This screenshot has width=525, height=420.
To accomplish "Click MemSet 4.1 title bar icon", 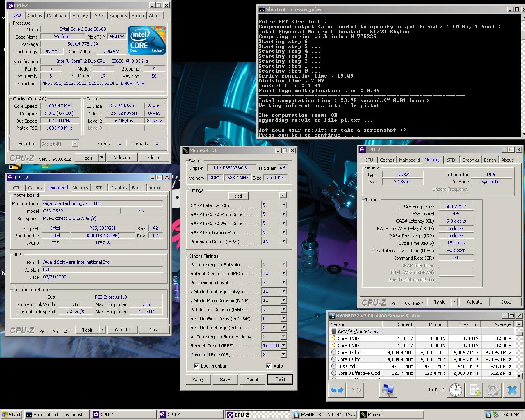I will pos(185,151).
